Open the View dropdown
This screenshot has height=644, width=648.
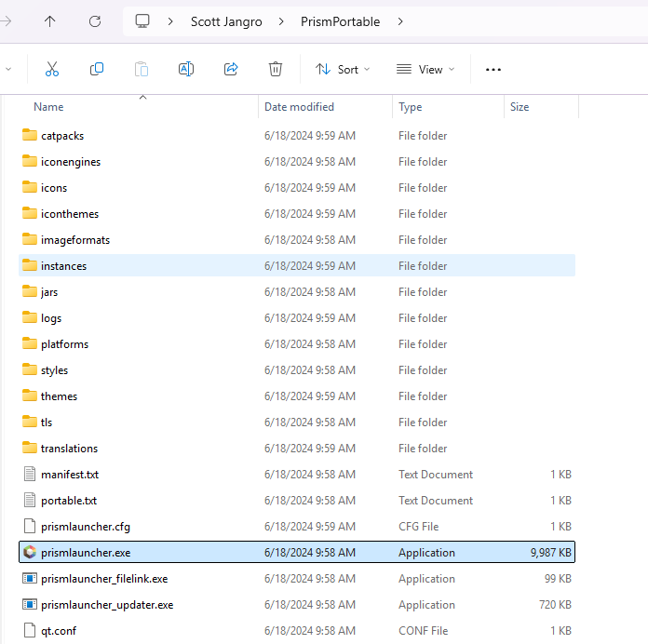(425, 70)
